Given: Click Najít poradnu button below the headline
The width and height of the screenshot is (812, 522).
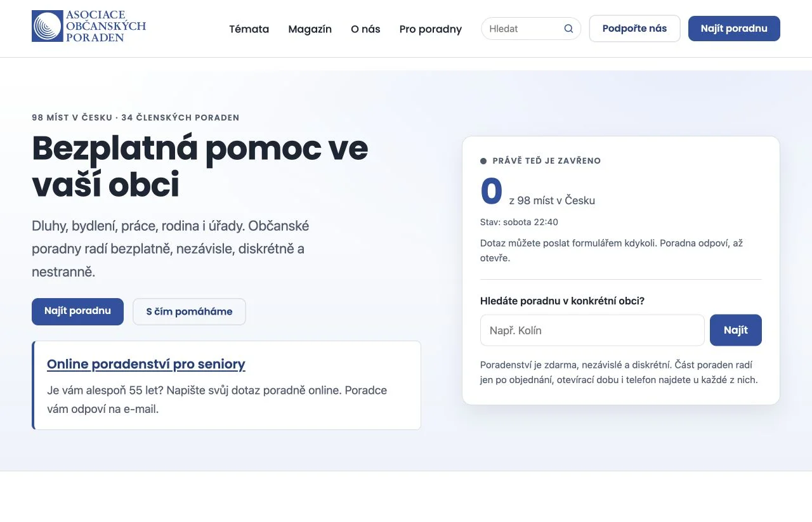Looking at the screenshot, I should (77, 311).
